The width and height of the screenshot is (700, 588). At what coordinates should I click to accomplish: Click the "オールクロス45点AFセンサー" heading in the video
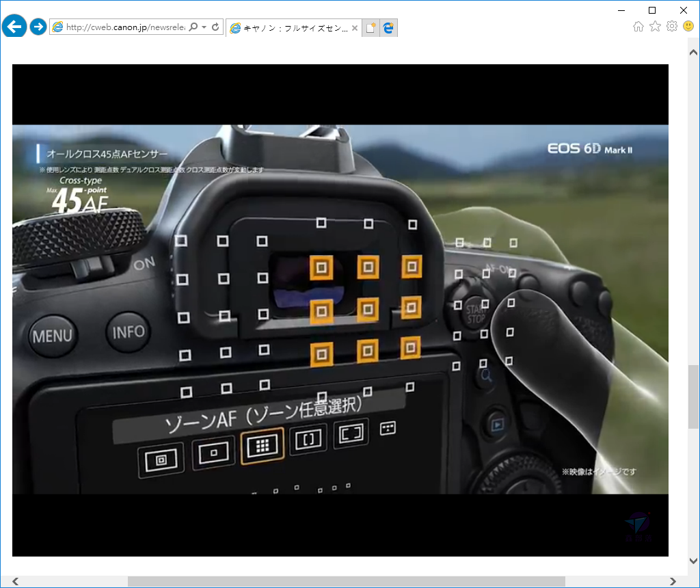click(x=107, y=154)
